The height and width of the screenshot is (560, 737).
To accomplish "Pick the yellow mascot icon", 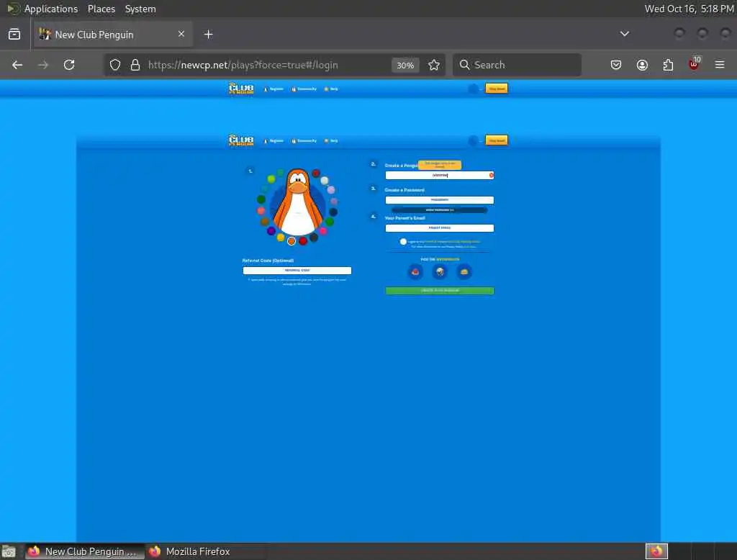I will (x=464, y=272).
